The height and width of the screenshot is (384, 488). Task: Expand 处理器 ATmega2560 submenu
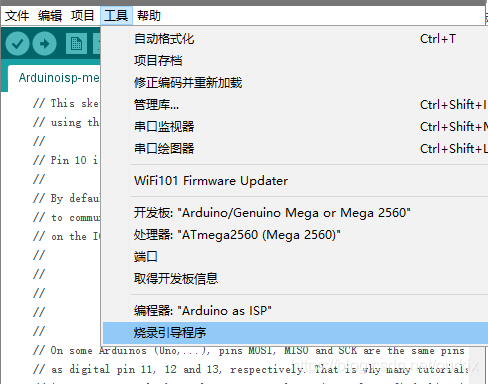coord(295,235)
